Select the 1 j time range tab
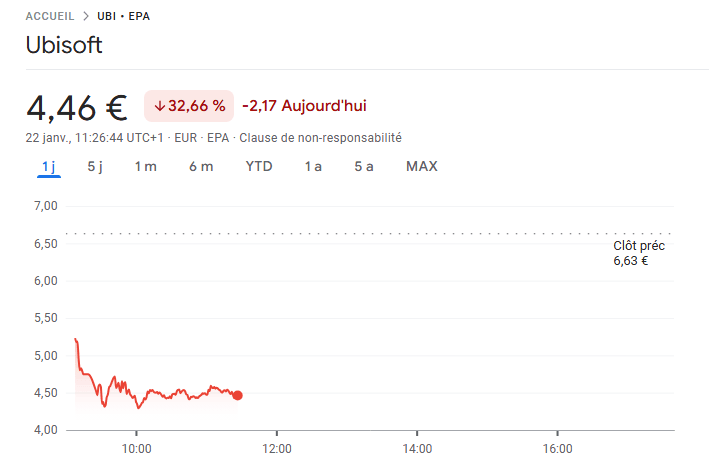709x474 pixels. point(49,166)
